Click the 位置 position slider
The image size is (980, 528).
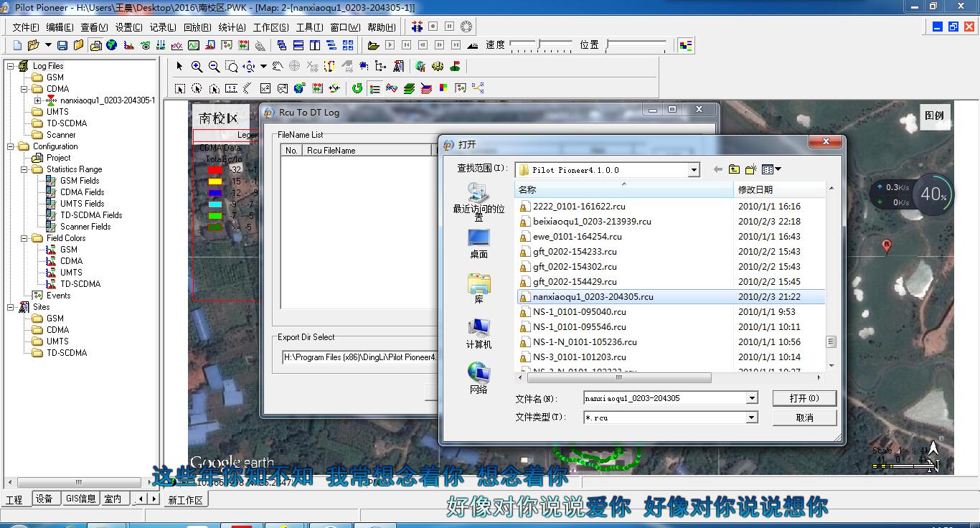click(636, 45)
